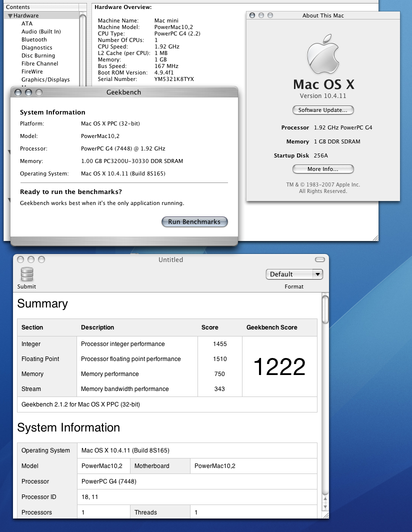Select Audio (Built In) in Contents
412x532 pixels.
[x=41, y=31]
